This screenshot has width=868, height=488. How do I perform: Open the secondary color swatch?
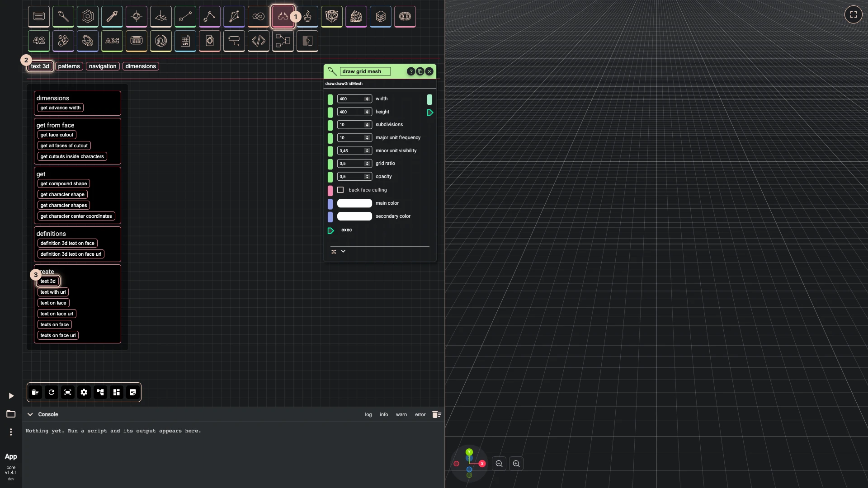tap(354, 216)
